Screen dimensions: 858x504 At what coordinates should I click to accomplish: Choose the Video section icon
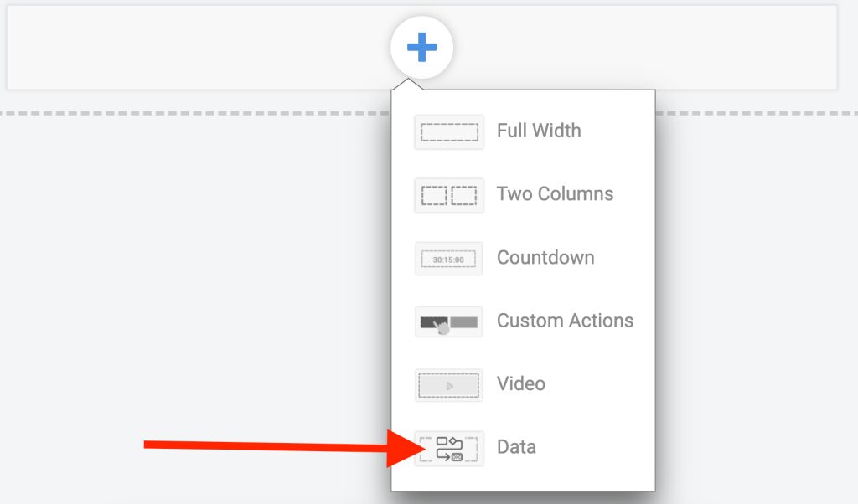click(x=449, y=385)
